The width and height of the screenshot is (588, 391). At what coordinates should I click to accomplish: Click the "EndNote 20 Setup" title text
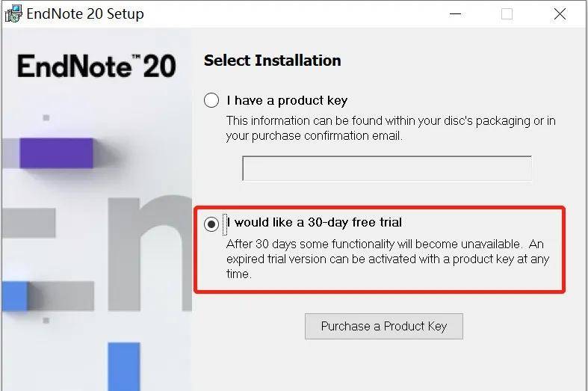click(x=86, y=13)
